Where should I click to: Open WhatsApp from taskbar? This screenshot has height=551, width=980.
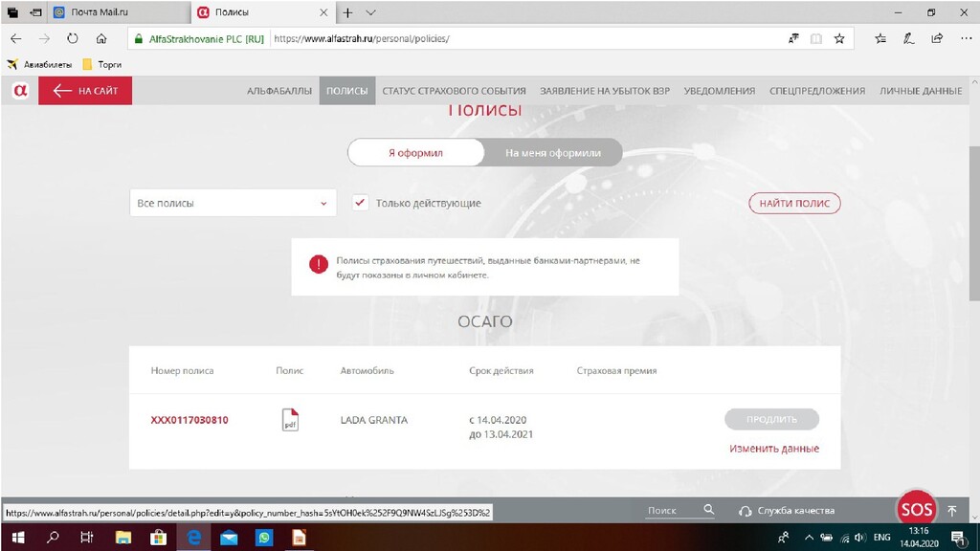(264, 538)
